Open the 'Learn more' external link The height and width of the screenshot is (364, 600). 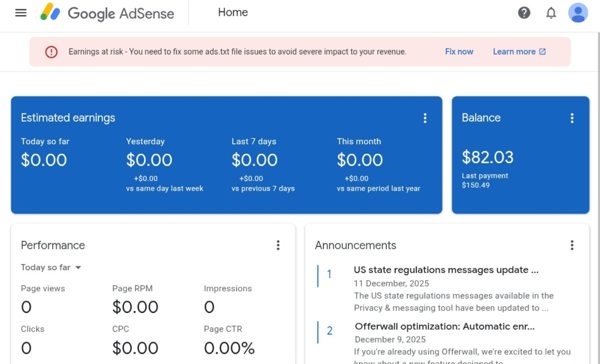coord(519,52)
